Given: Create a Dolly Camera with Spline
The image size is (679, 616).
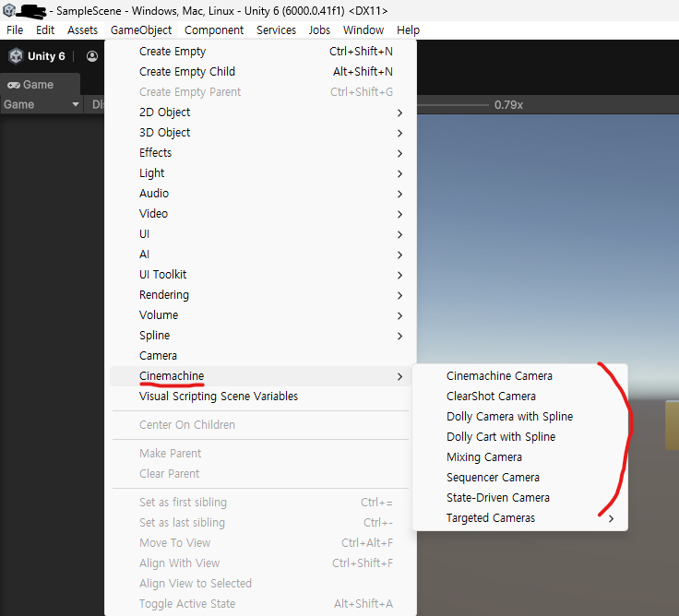Looking at the screenshot, I should [x=520, y=417].
